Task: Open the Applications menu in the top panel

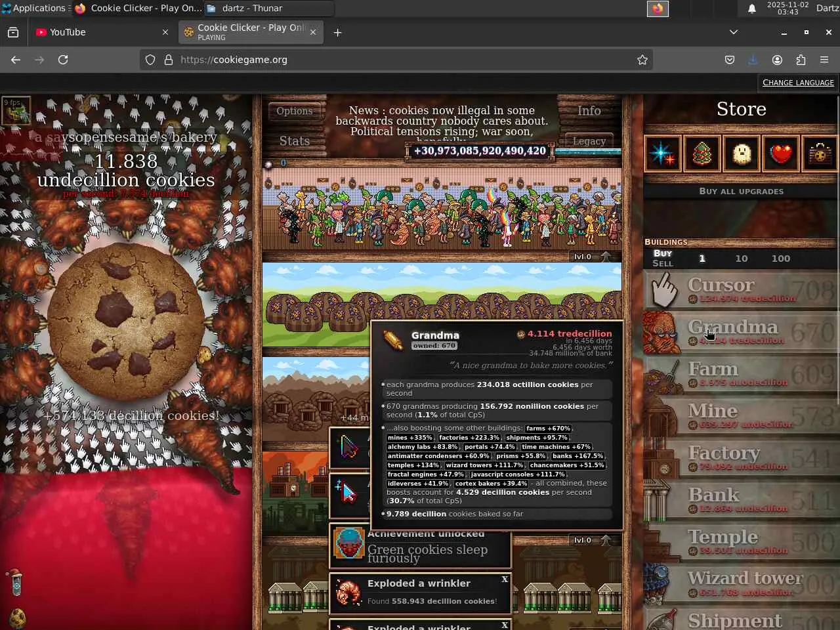Action: (34, 8)
